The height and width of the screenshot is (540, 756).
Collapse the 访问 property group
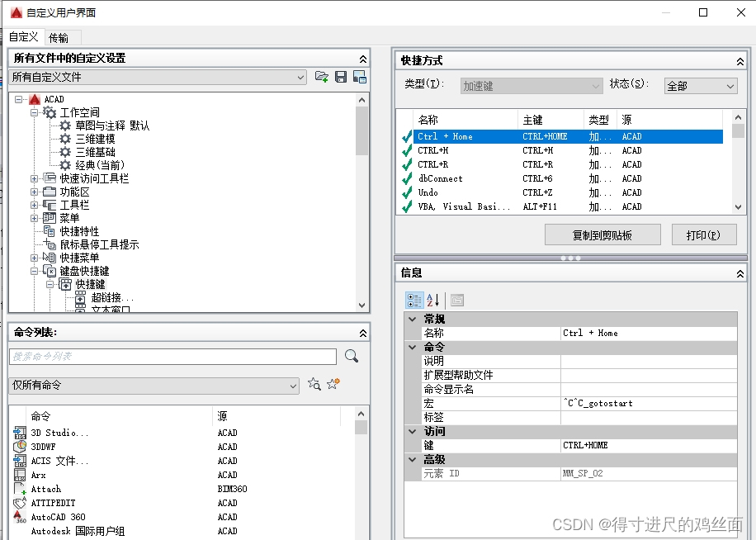(x=412, y=431)
